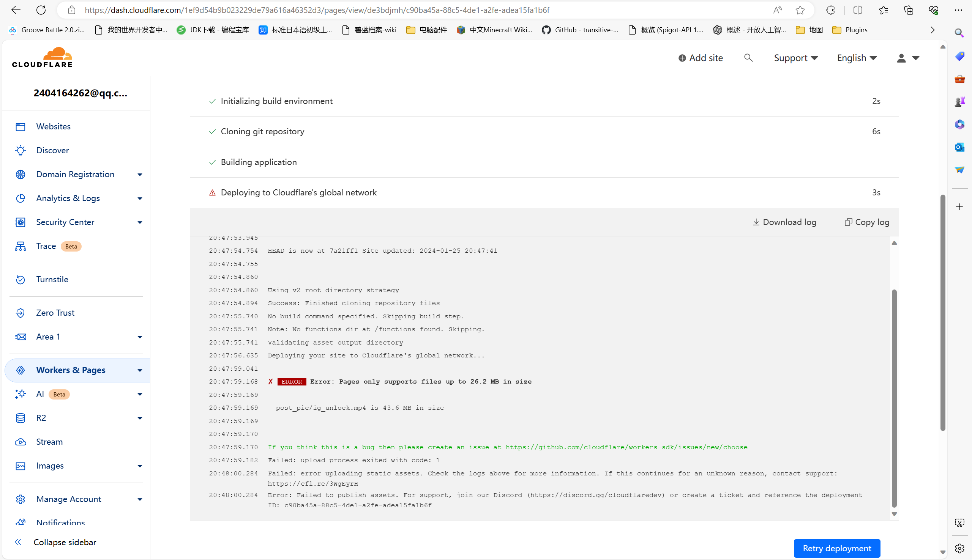
Task: Click the Add site link
Action: click(x=700, y=58)
